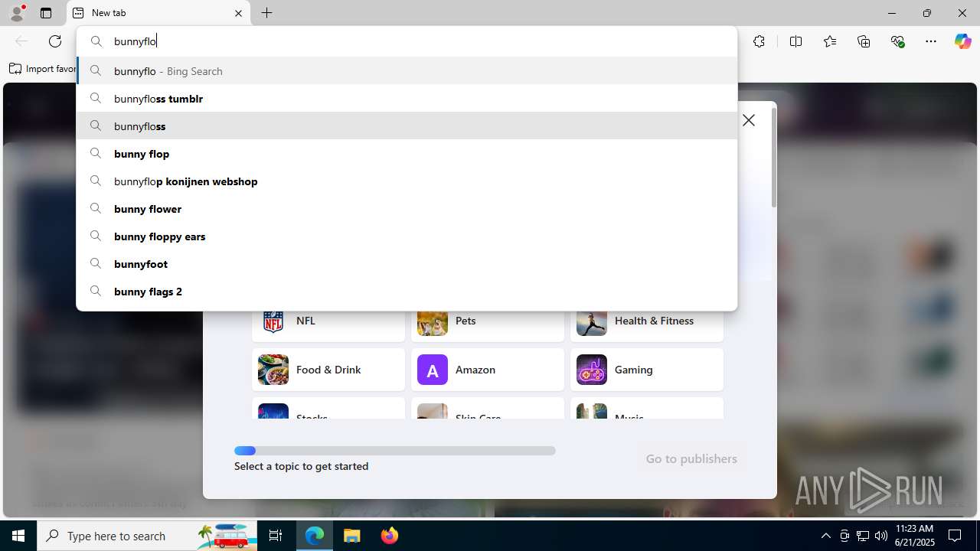The image size is (980, 551).
Task: Select the bunny flop suggestion
Action: tap(407, 153)
